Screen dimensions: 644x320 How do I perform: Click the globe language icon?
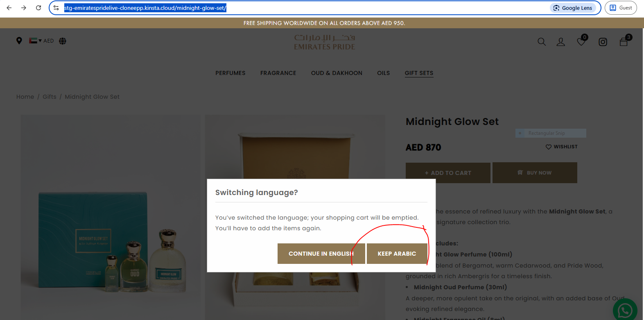[63, 41]
